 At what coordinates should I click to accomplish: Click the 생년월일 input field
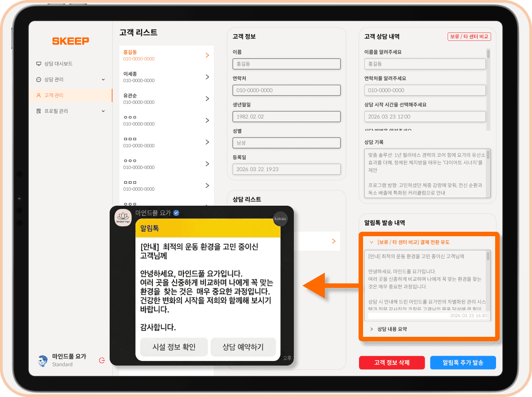[x=286, y=117]
